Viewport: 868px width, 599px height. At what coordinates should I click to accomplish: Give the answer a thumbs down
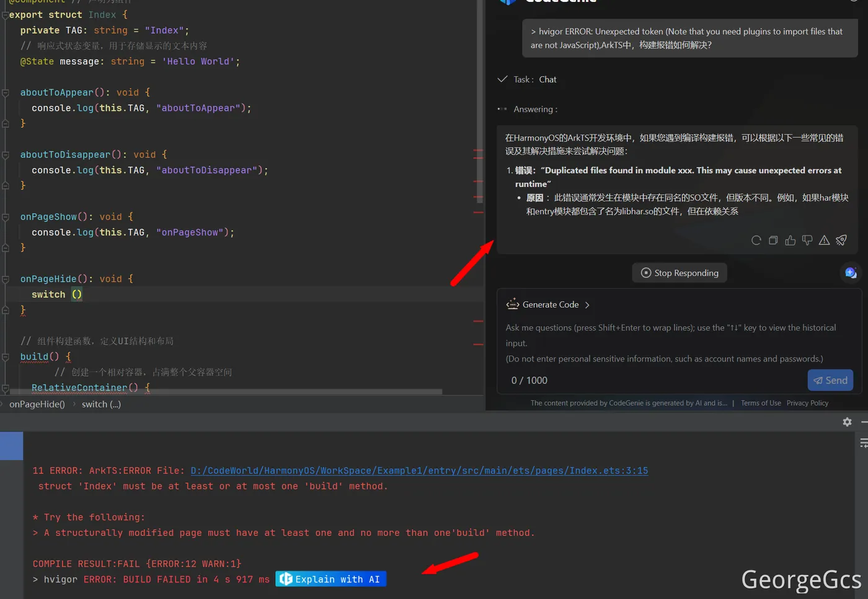(x=807, y=240)
